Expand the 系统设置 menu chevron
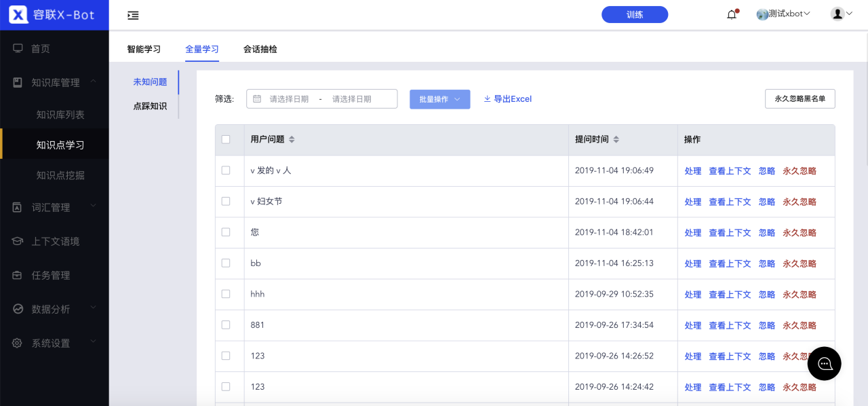 (x=93, y=342)
